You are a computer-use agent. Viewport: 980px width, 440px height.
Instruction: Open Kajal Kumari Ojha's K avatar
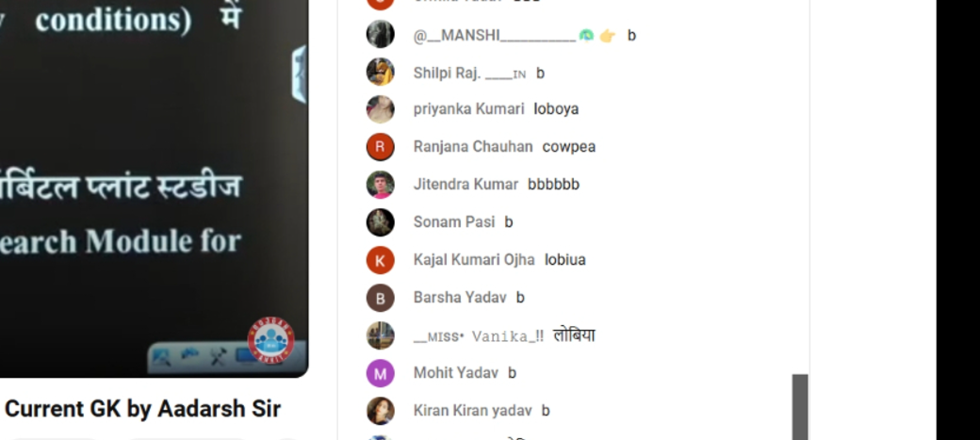380,260
